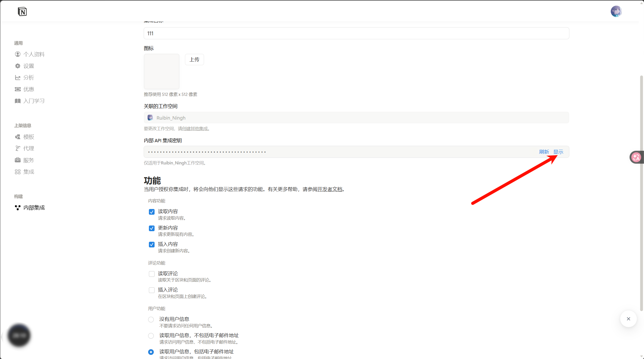Image resolution: width=644 pixels, height=359 pixels.
Task: Open 集成 in the sidebar menu
Action: pos(29,172)
